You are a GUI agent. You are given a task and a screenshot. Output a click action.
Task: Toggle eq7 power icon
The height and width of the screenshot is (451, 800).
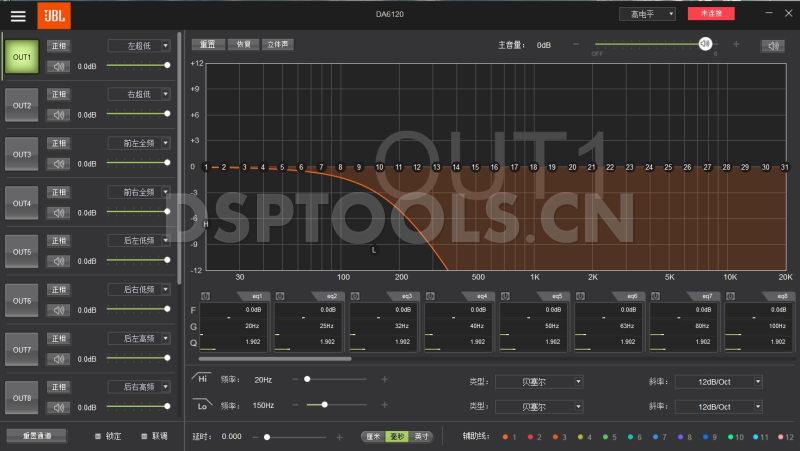pyautogui.click(x=655, y=296)
